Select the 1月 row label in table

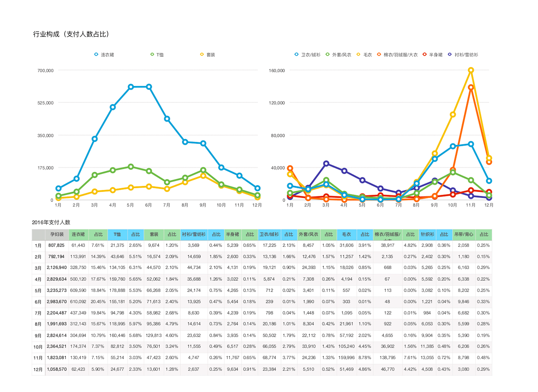click(38, 245)
